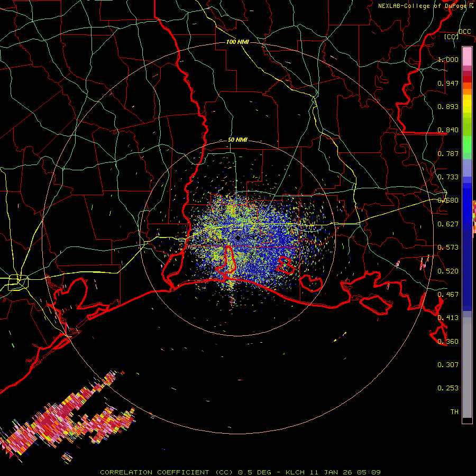476x476 pixels.
Task: Click the KLCH station identifier in the caption
Action: pyautogui.click(x=295, y=472)
